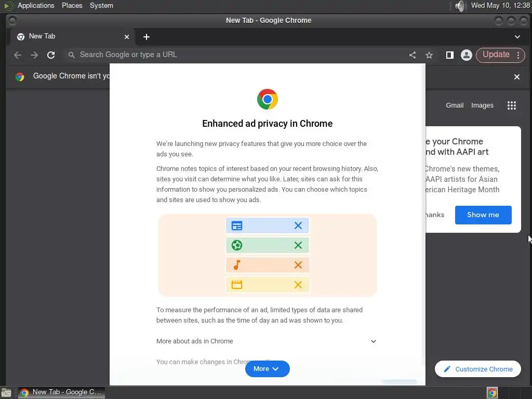Click the Chrome icon in the bottom right tray
Image resolution: width=532 pixels, height=399 pixels.
(x=492, y=393)
